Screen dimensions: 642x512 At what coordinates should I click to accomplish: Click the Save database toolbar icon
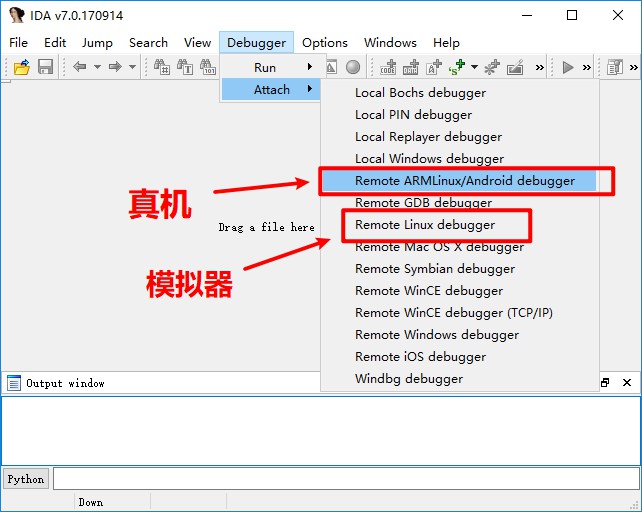[45, 67]
